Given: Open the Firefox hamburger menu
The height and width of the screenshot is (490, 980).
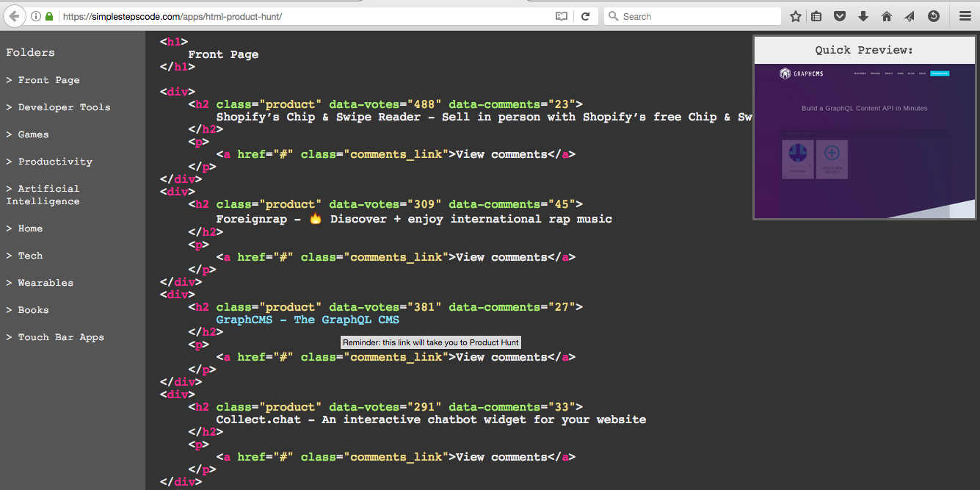Looking at the screenshot, I should click(x=965, y=15).
